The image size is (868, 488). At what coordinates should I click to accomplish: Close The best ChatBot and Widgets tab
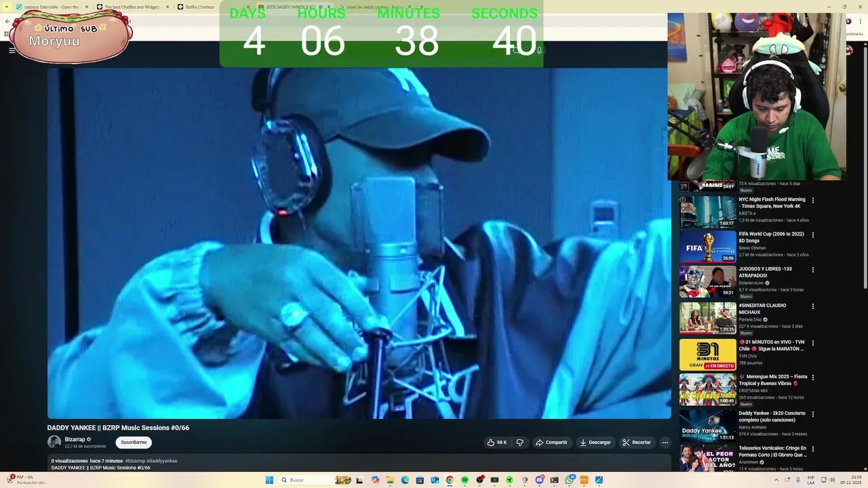(167, 7)
